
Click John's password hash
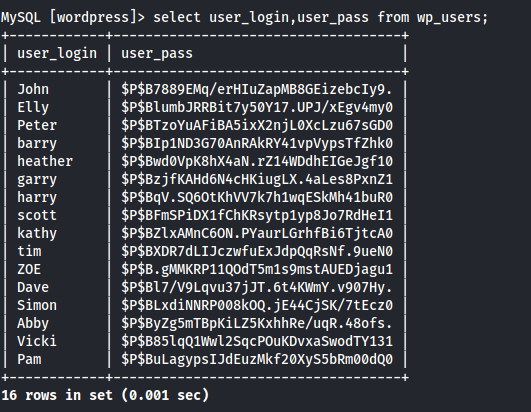tap(257, 89)
